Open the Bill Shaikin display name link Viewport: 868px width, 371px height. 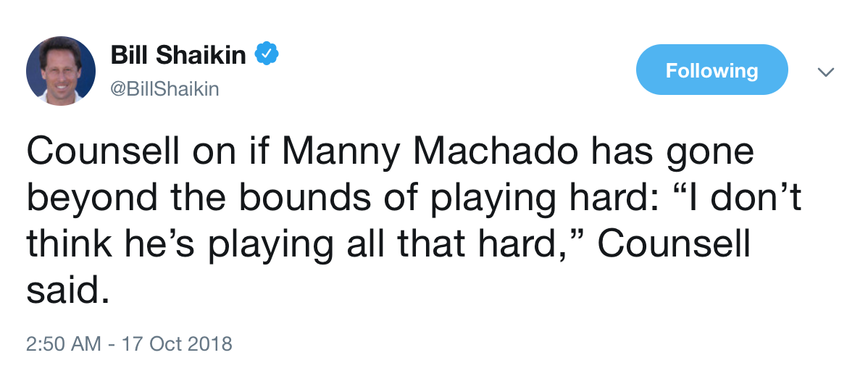click(x=178, y=55)
